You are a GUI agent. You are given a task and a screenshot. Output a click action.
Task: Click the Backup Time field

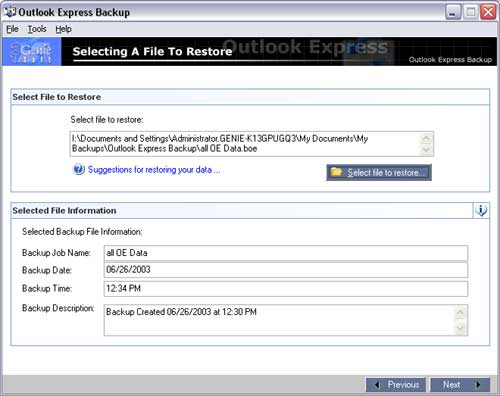[286, 289]
